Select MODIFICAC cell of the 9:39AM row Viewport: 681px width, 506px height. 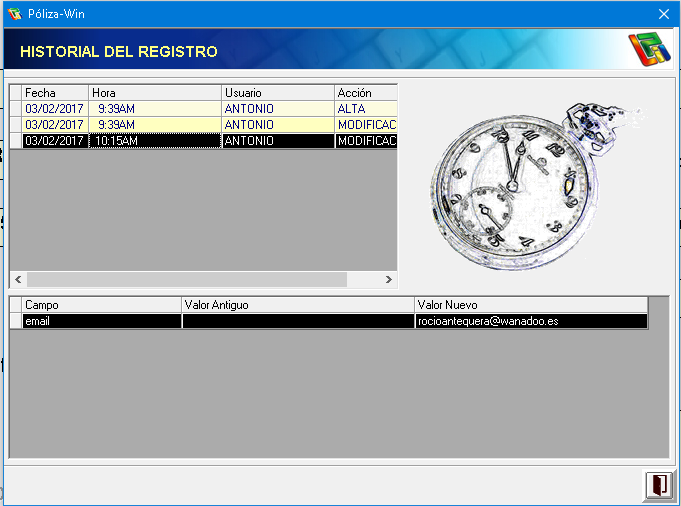(366, 125)
